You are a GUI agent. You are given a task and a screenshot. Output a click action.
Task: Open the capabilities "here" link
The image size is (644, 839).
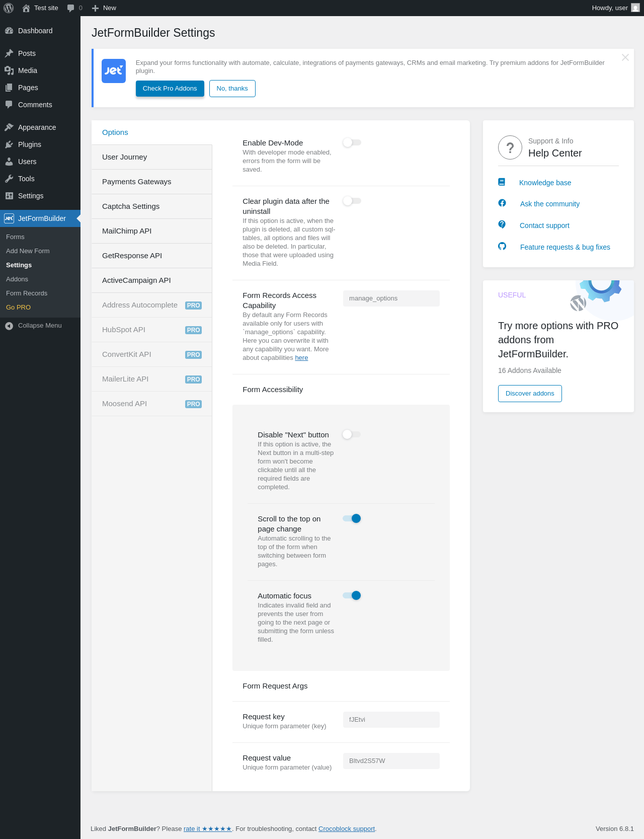[301, 358]
